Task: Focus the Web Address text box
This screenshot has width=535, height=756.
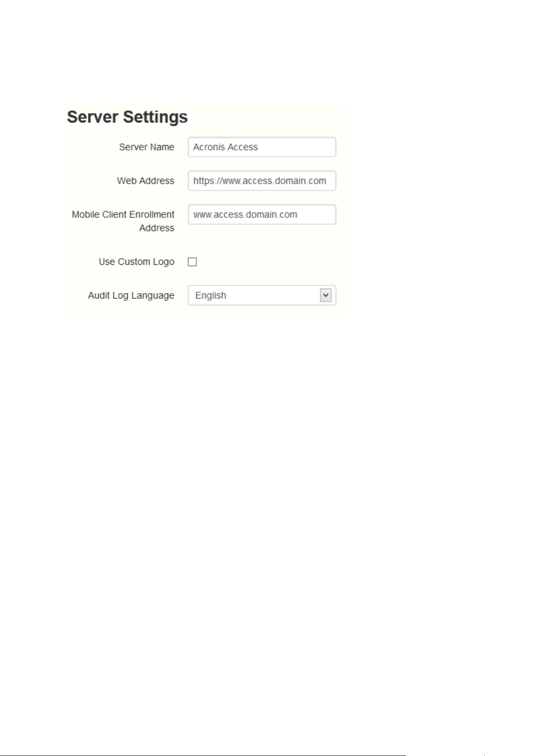Action: tap(262, 181)
